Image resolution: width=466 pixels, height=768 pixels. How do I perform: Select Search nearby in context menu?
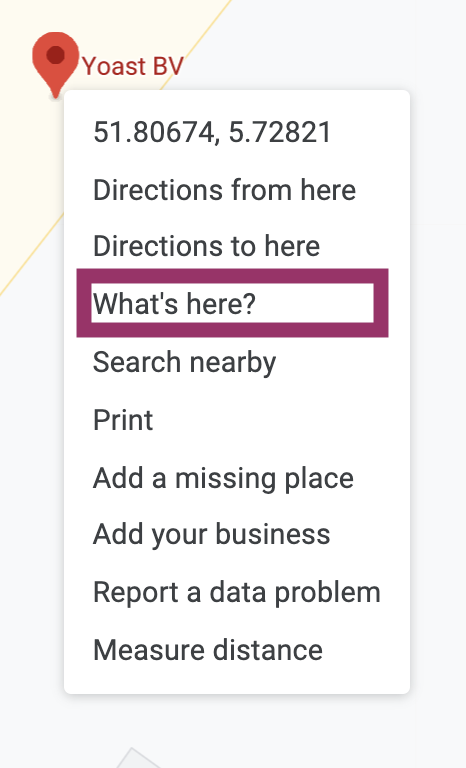184,362
